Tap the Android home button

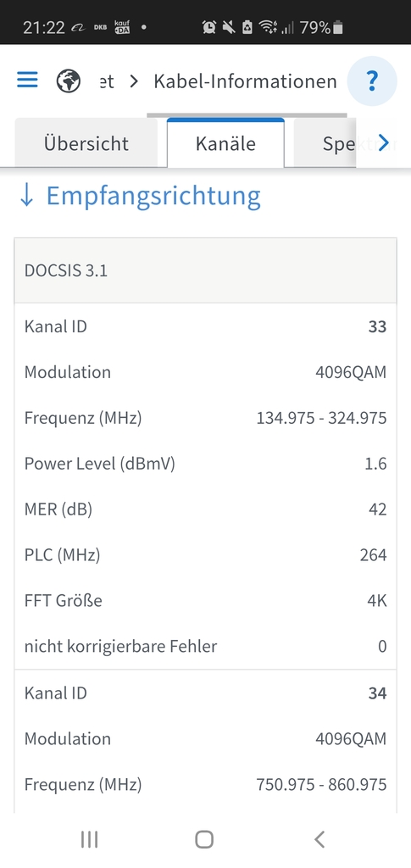point(204,839)
